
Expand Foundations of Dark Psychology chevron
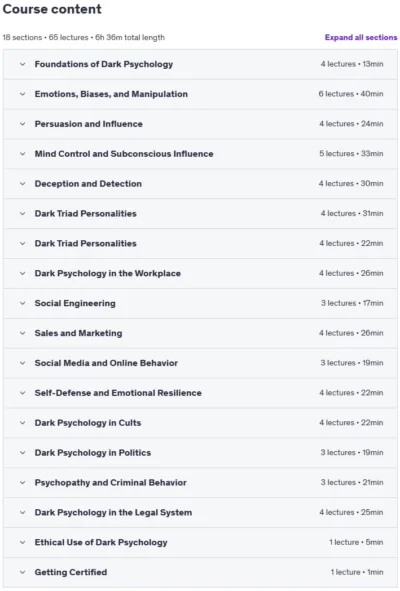point(23,64)
